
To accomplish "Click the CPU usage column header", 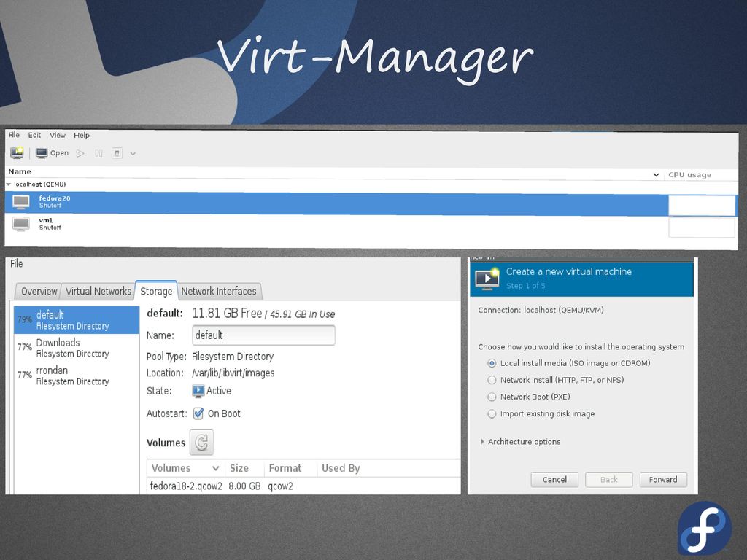I will (690, 175).
